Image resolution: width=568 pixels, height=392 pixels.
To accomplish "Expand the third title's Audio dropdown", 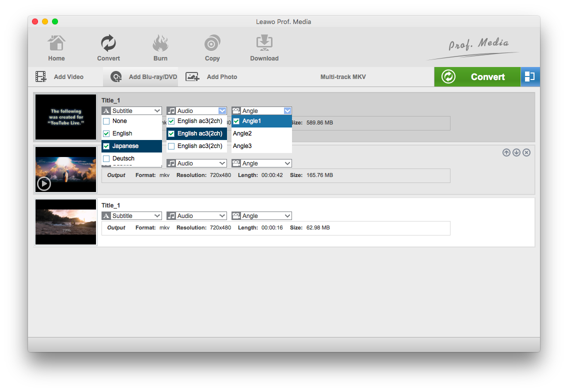I will (222, 216).
